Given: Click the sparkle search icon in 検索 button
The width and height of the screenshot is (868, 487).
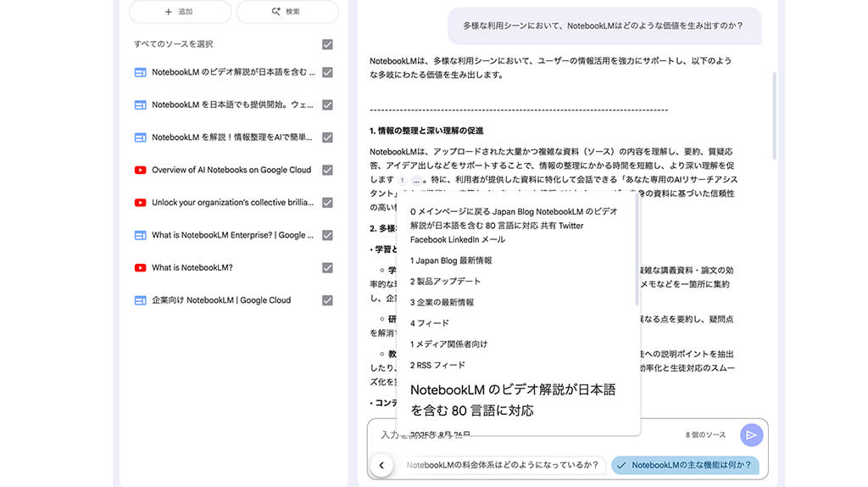Looking at the screenshot, I should click(x=275, y=12).
